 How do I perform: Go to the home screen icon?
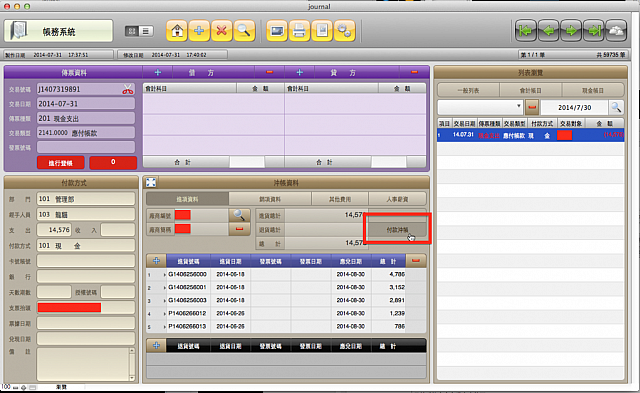[x=177, y=31]
